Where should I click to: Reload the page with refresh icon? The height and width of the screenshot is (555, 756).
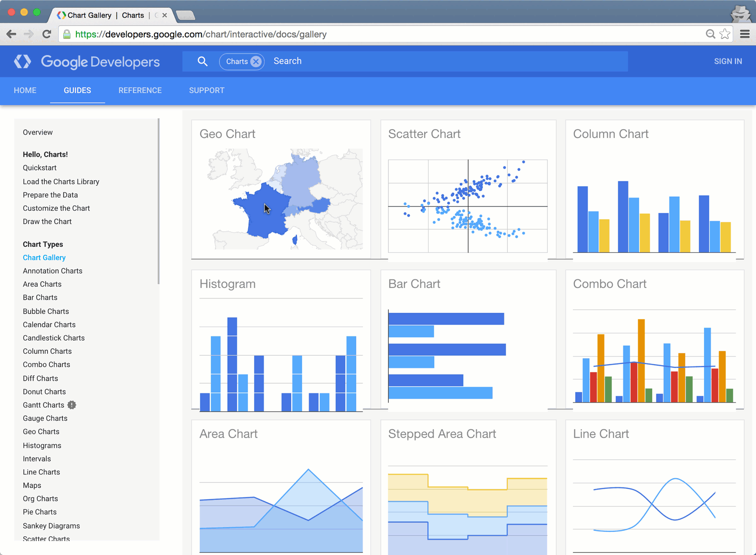coord(47,34)
